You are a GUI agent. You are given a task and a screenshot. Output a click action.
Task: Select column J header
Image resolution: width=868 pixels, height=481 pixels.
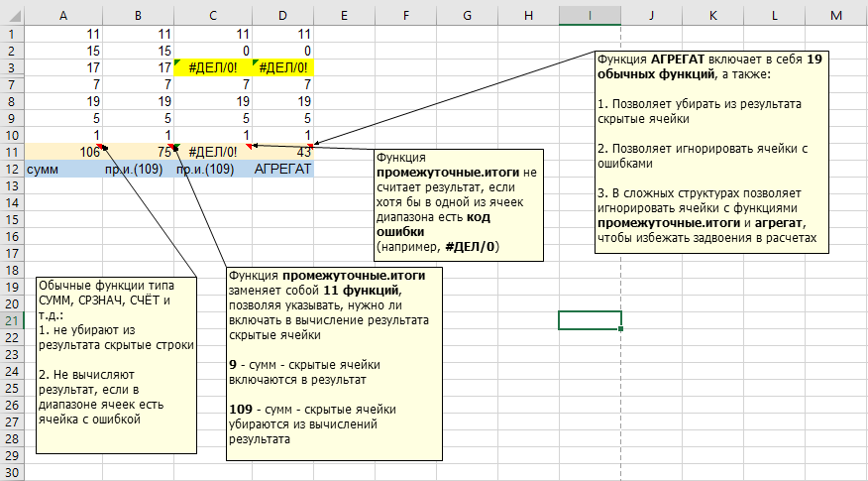click(652, 16)
